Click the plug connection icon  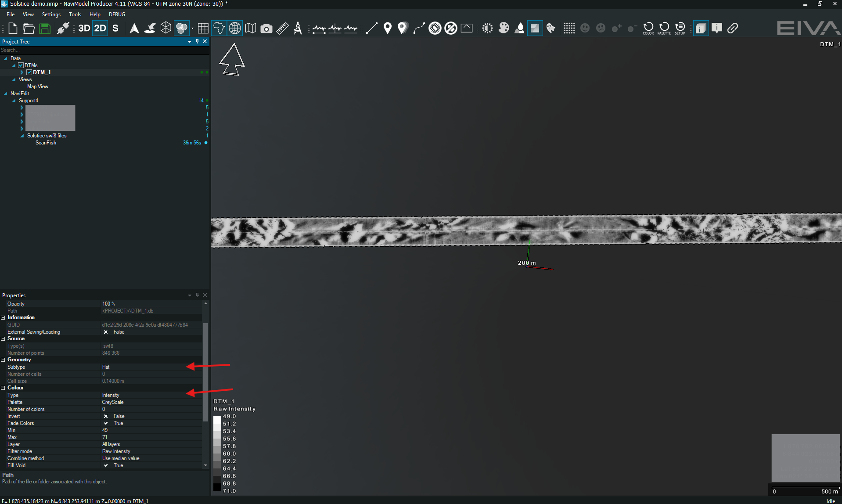click(63, 29)
